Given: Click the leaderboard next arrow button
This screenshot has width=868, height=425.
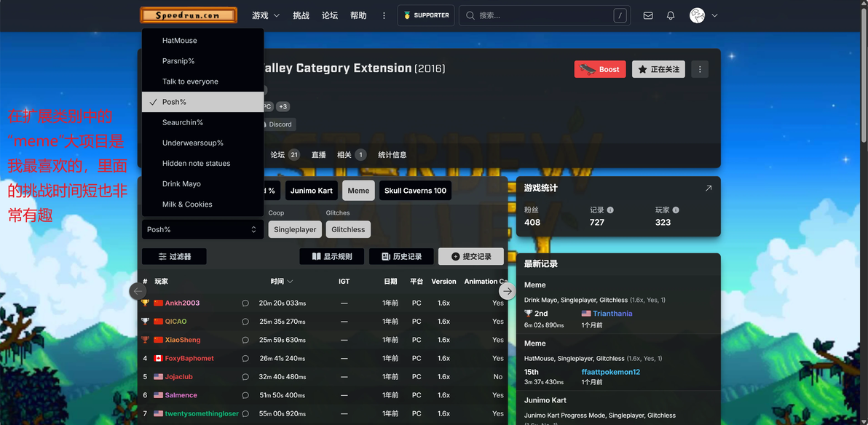Looking at the screenshot, I should [507, 291].
